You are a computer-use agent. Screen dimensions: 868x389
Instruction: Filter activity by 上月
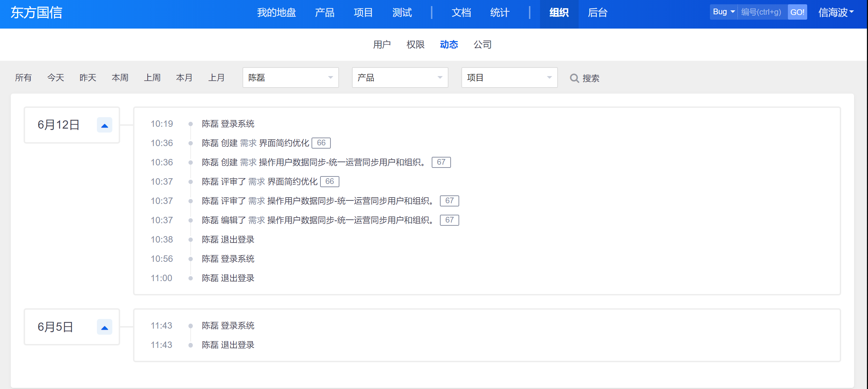[x=216, y=78]
